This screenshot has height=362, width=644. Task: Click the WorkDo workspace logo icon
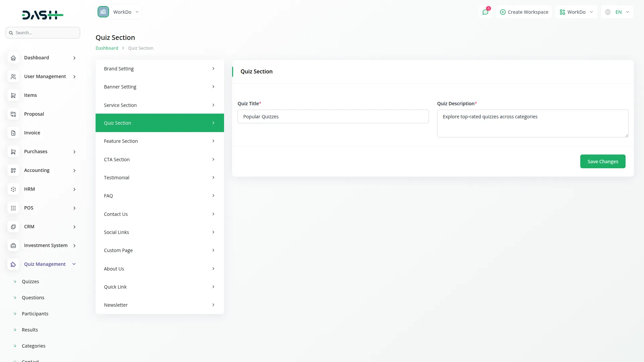(103, 12)
